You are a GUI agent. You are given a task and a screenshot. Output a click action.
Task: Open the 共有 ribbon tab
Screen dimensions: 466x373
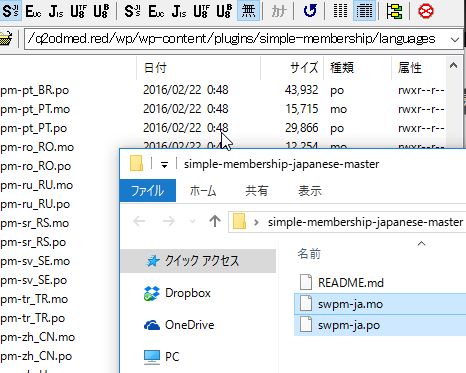pos(256,191)
